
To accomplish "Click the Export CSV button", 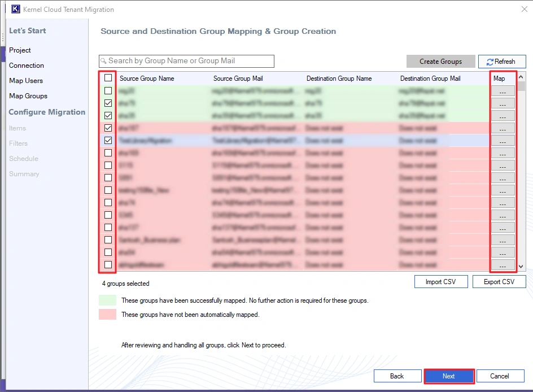I will pyautogui.click(x=499, y=281).
